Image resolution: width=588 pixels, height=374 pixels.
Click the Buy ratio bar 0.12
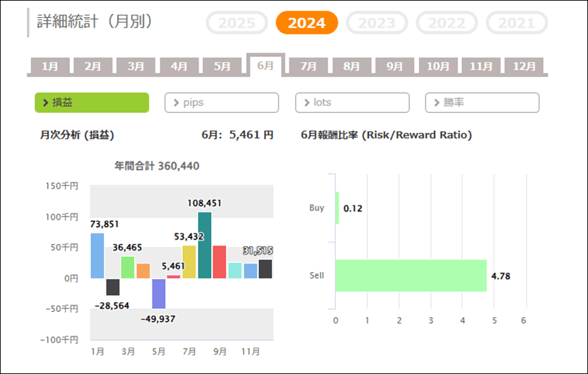coord(337,208)
